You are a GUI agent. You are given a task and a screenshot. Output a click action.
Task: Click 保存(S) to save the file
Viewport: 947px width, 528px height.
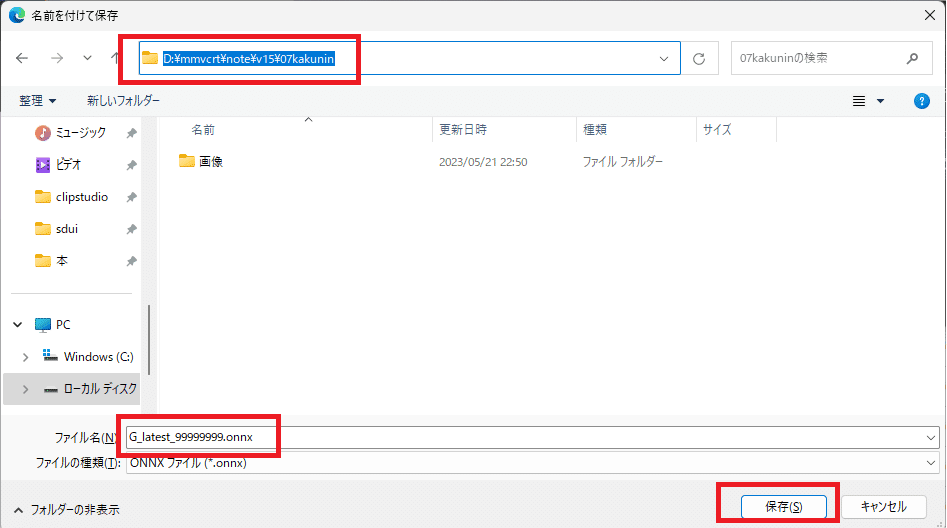(783, 507)
